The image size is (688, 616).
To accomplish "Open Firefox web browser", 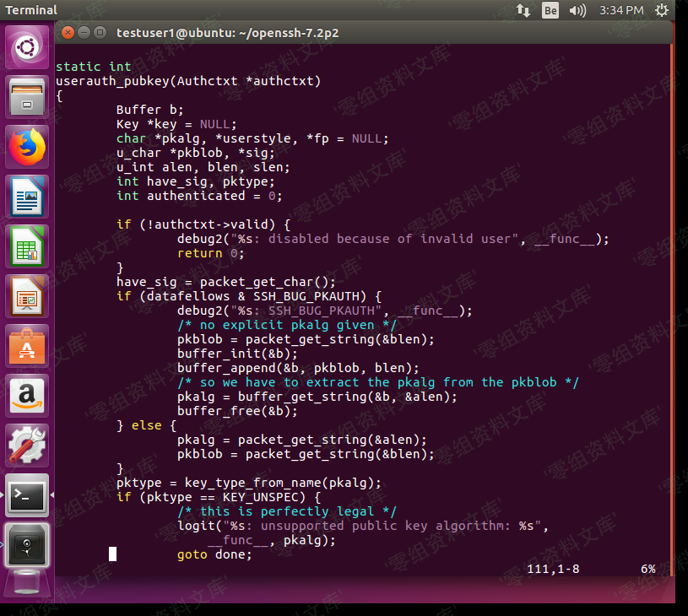I will click(28, 147).
